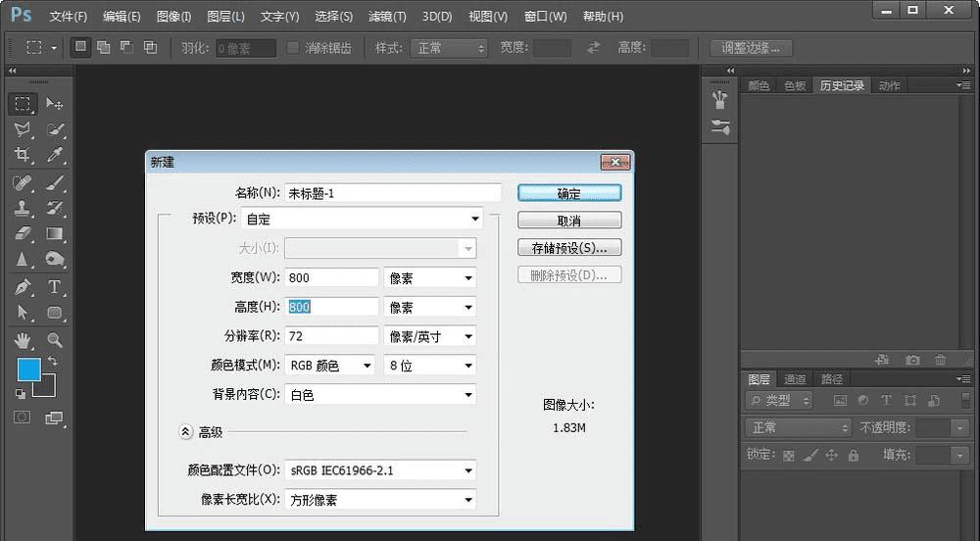Collapse the 高级 advanced section
The height and width of the screenshot is (541, 980).
click(186, 431)
